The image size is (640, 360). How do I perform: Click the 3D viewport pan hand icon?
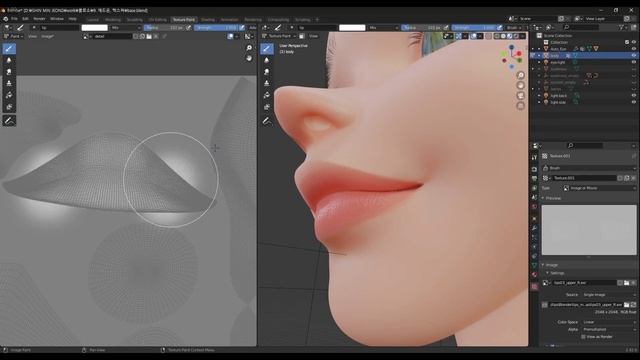point(520,85)
